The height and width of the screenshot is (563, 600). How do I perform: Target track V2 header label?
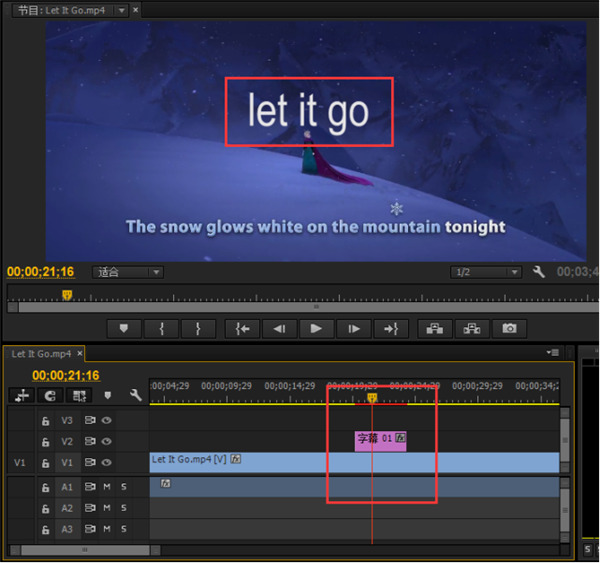67,441
